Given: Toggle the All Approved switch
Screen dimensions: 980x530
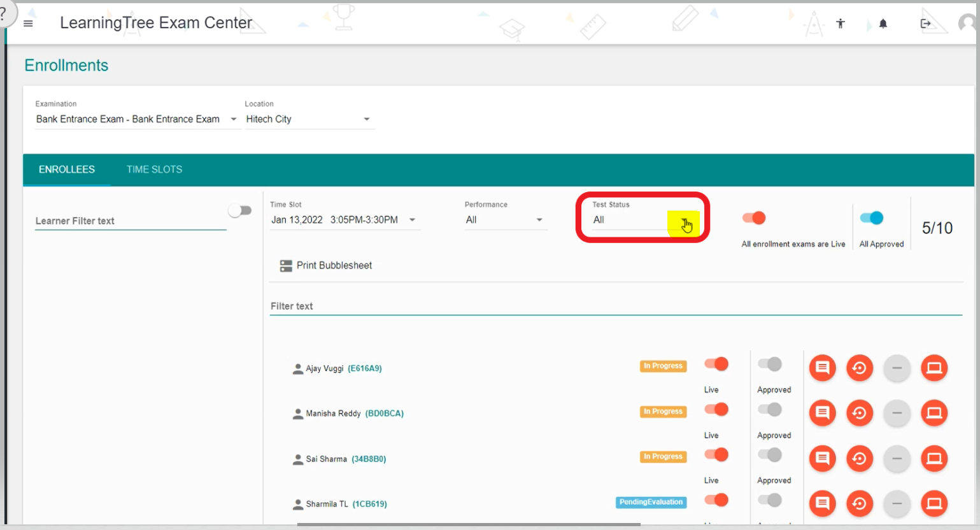Looking at the screenshot, I should [872, 218].
